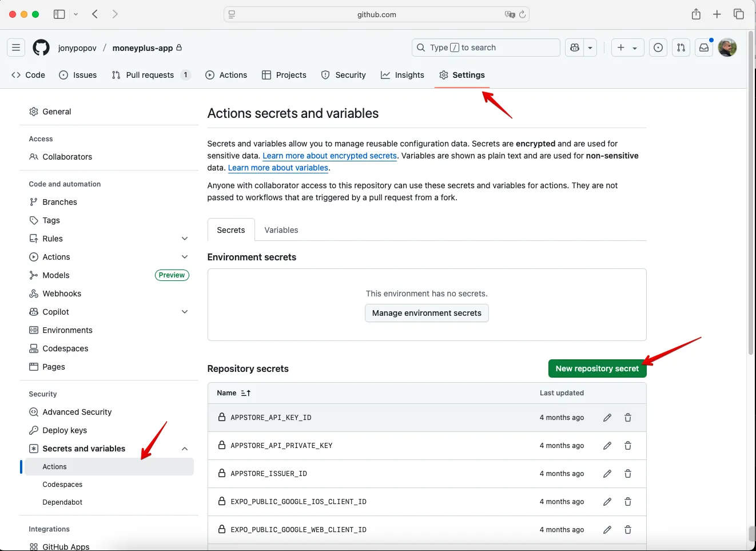Image resolution: width=756 pixels, height=551 pixels.
Task: Open Codespaces settings under Code and automation
Action: point(109,348)
